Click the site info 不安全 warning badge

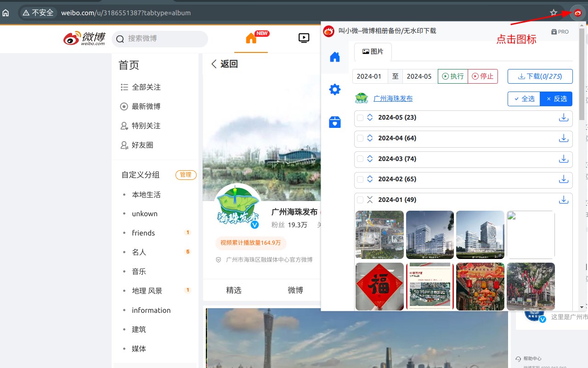38,13
